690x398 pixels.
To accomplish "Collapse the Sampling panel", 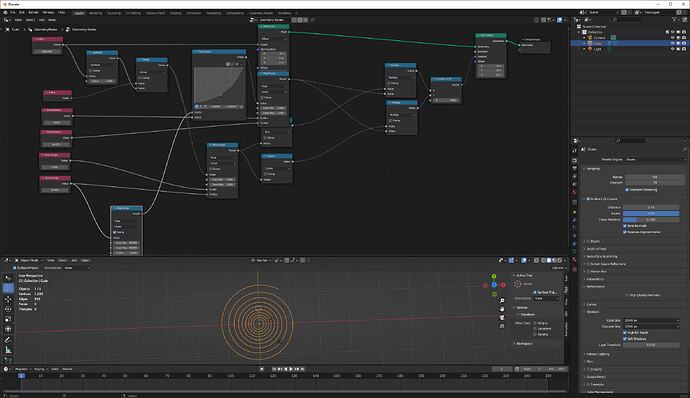I will coord(592,169).
